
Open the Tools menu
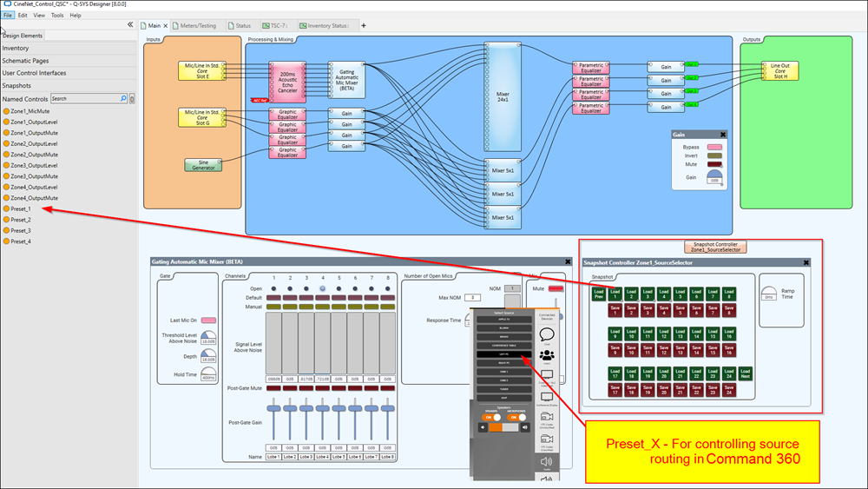[x=57, y=15]
